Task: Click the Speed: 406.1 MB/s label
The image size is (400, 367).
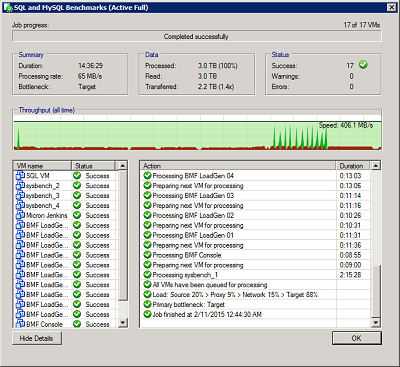Action: coord(346,125)
